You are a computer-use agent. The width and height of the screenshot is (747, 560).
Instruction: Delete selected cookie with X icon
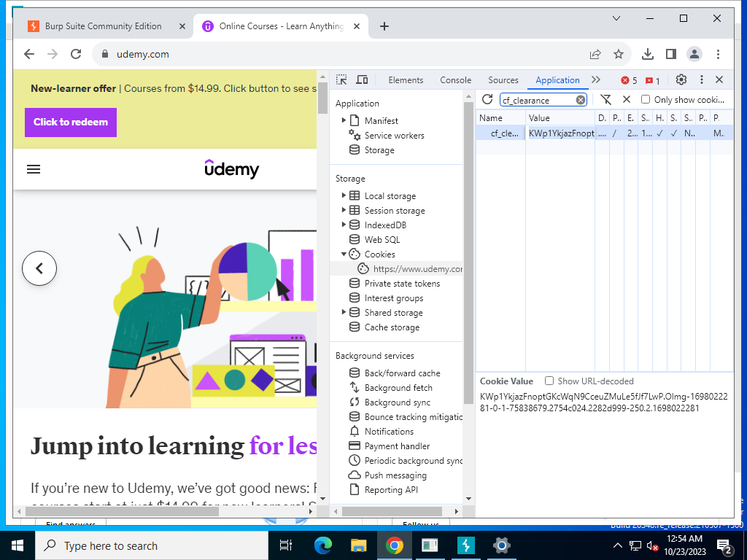pyautogui.click(x=627, y=99)
